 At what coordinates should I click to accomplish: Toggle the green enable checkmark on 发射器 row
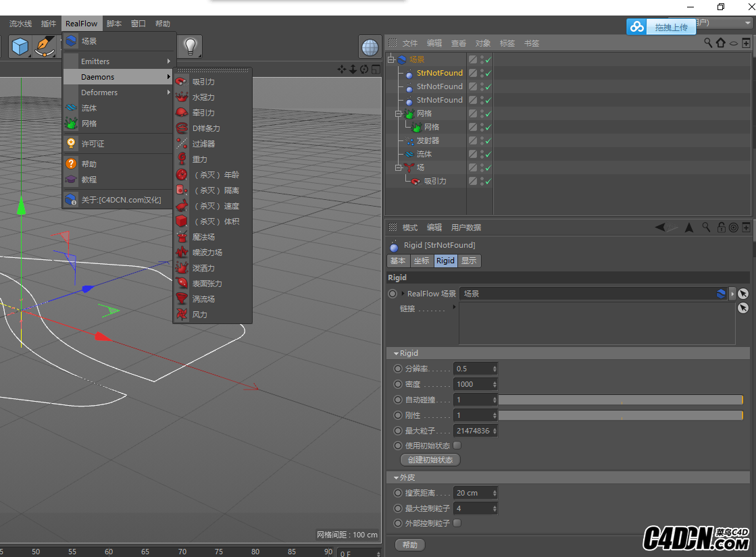(x=488, y=140)
